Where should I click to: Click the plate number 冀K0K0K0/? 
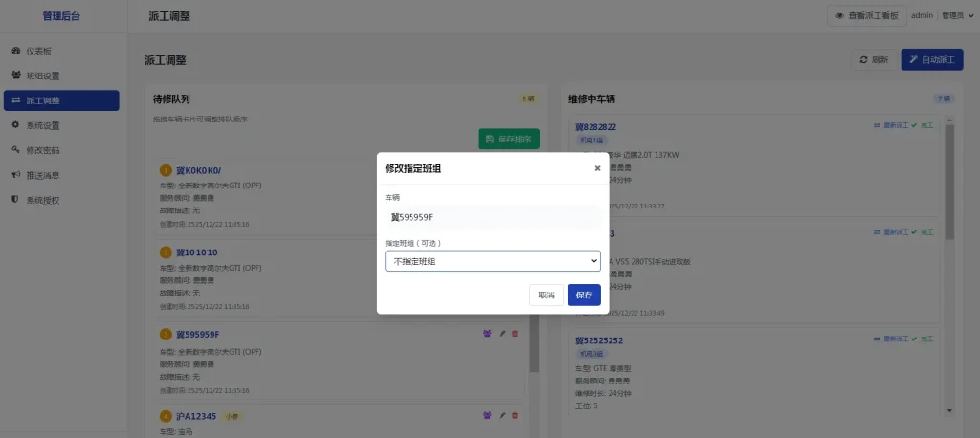pyautogui.click(x=199, y=170)
